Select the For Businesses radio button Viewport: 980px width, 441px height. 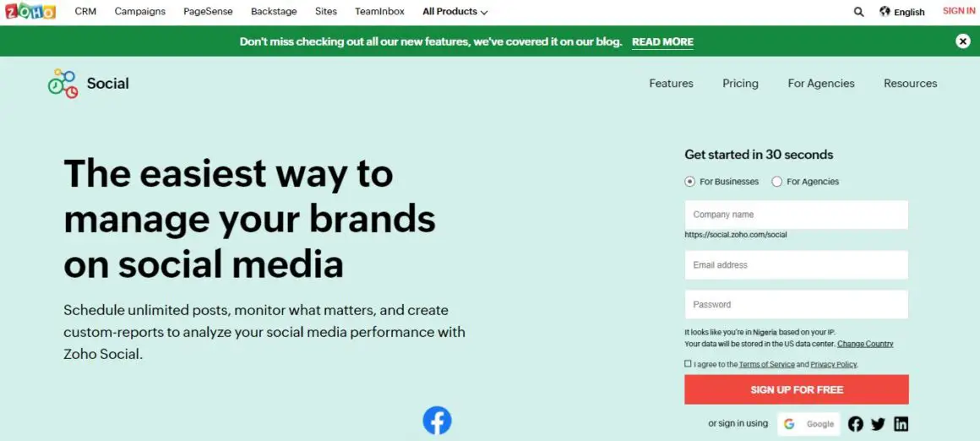[689, 182]
